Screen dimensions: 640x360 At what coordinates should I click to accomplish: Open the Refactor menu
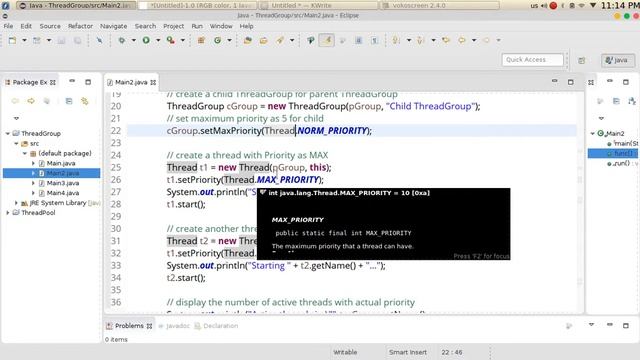(x=80, y=26)
